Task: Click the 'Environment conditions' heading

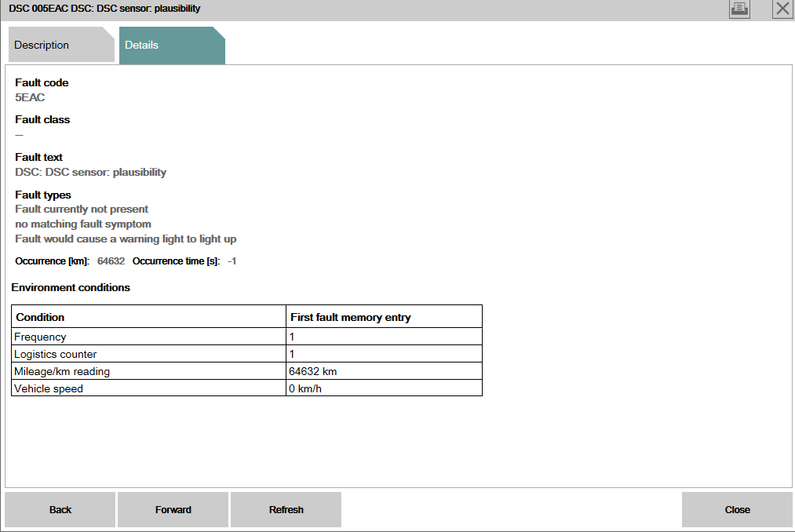Action: [71, 287]
